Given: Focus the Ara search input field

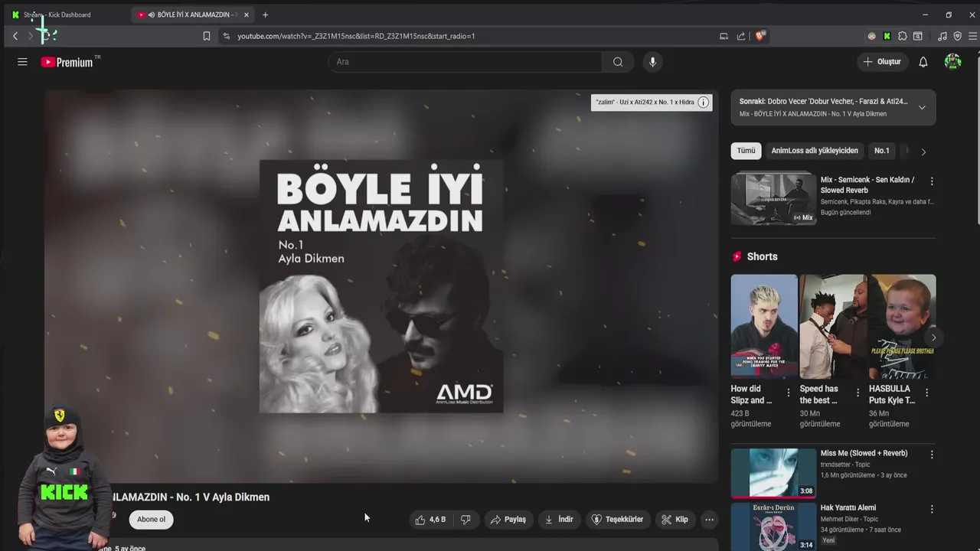Looking at the screenshot, I should pyautogui.click(x=465, y=62).
